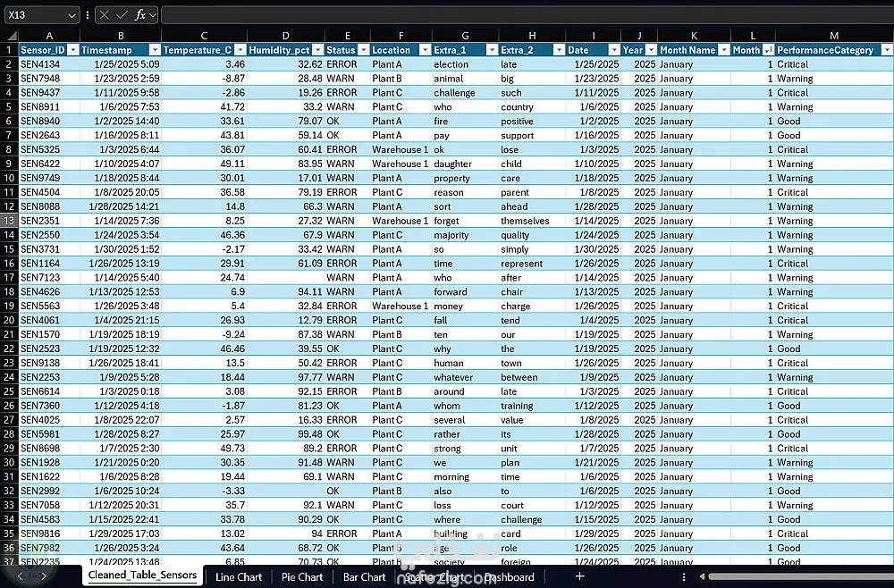Open Date column filter dropdown
894x588 pixels.
pos(613,50)
